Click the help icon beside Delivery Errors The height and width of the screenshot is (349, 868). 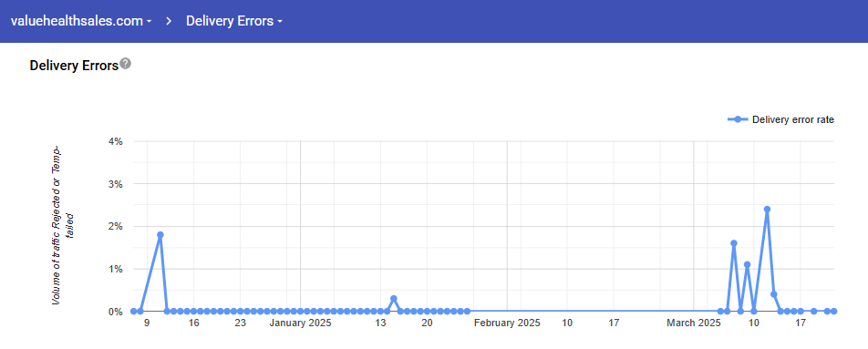point(126,64)
